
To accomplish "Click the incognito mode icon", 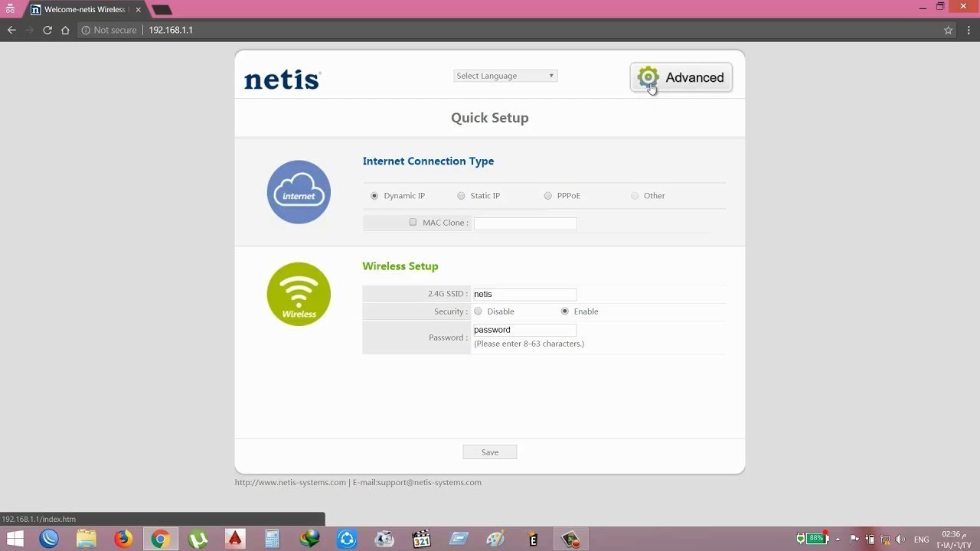I will click(x=10, y=9).
